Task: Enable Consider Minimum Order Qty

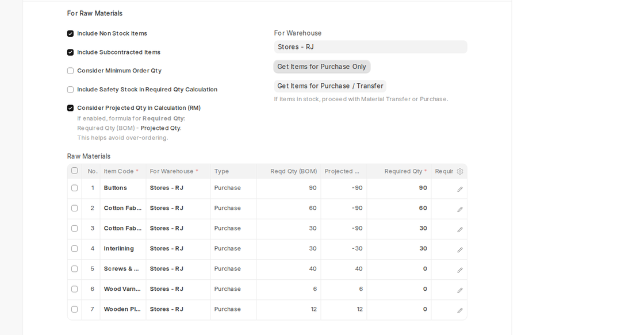Action: [x=70, y=71]
